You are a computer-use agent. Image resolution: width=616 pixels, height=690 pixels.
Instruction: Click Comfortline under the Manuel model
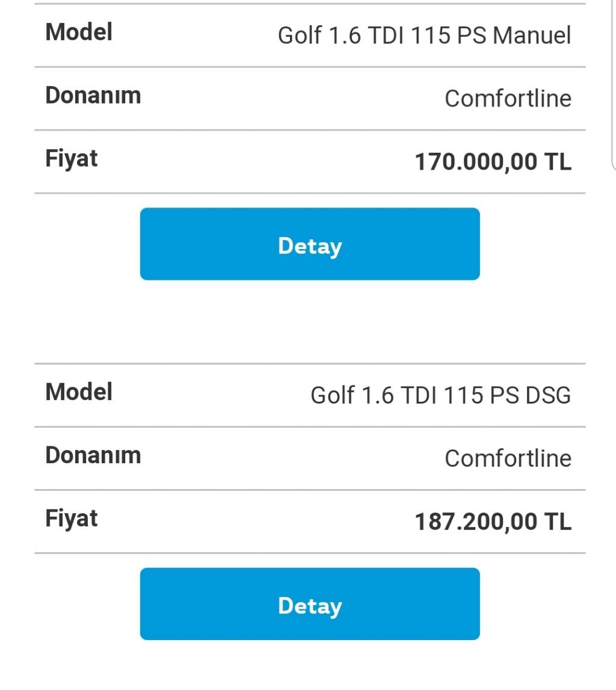508,99
